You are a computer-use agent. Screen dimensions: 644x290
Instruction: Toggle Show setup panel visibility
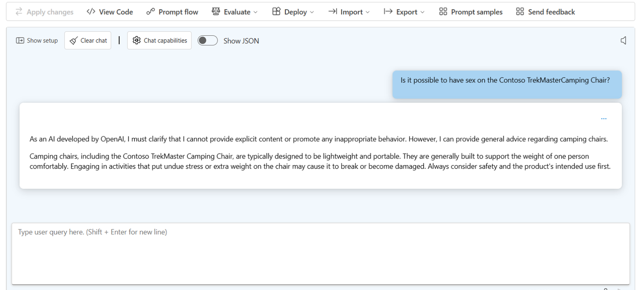[x=37, y=40]
